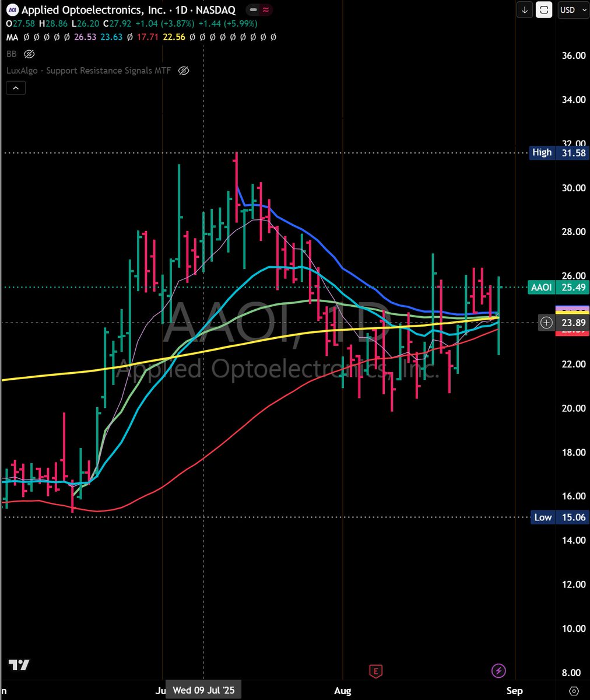Click the Aug label on time axis

343,691
